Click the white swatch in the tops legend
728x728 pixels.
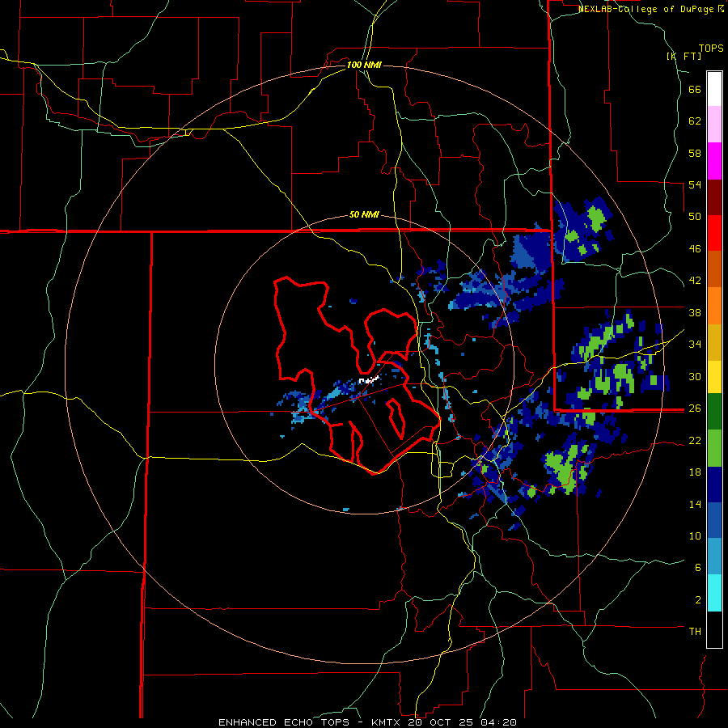click(714, 89)
